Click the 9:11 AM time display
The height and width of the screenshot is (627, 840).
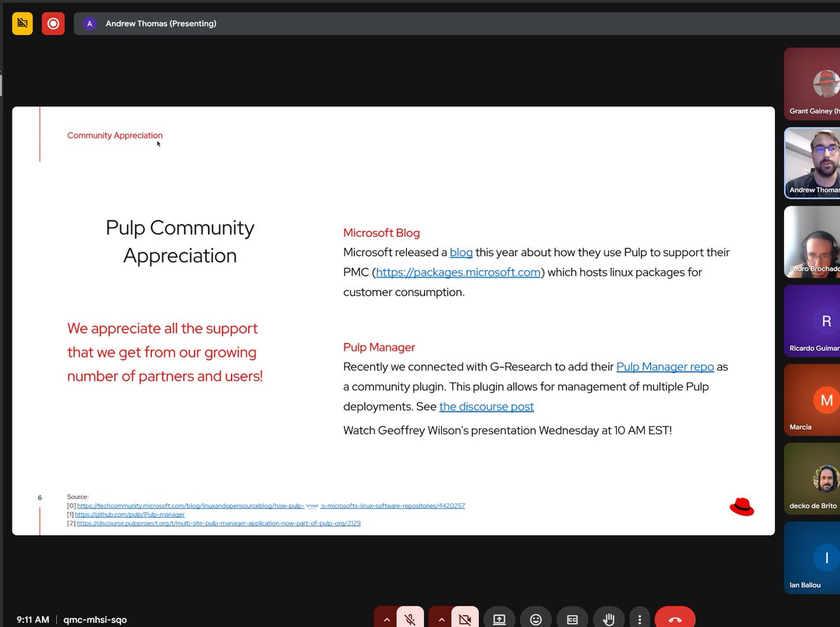(x=31, y=619)
